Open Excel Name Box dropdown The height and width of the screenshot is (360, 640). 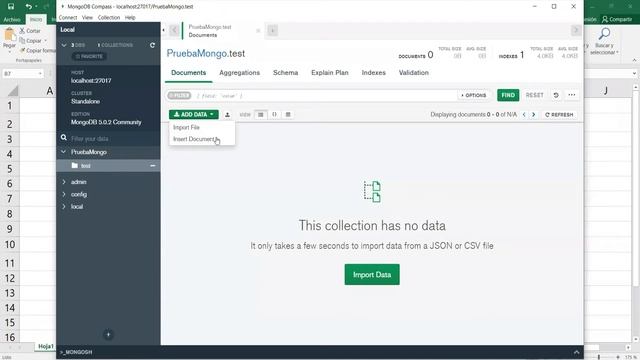pos(40,74)
